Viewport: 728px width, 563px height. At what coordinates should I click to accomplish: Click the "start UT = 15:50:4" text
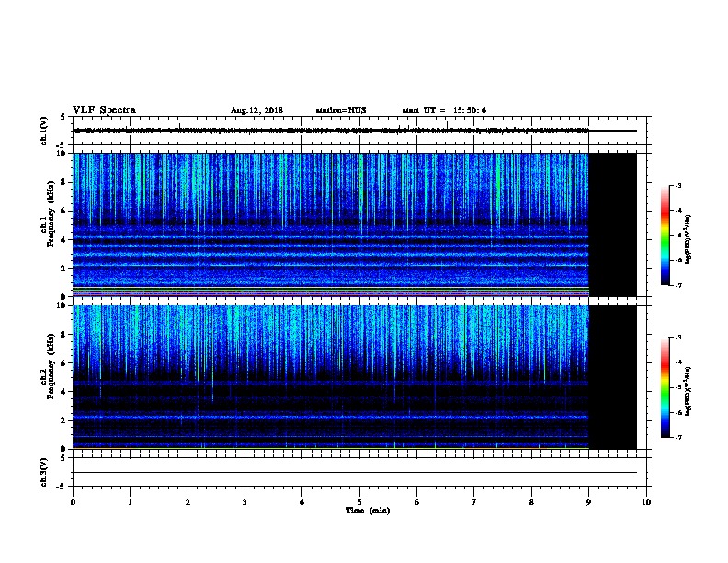click(x=444, y=110)
